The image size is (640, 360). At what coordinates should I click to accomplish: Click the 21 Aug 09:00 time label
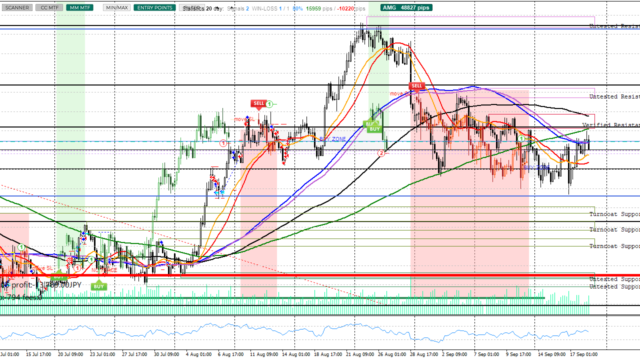pos(360,354)
